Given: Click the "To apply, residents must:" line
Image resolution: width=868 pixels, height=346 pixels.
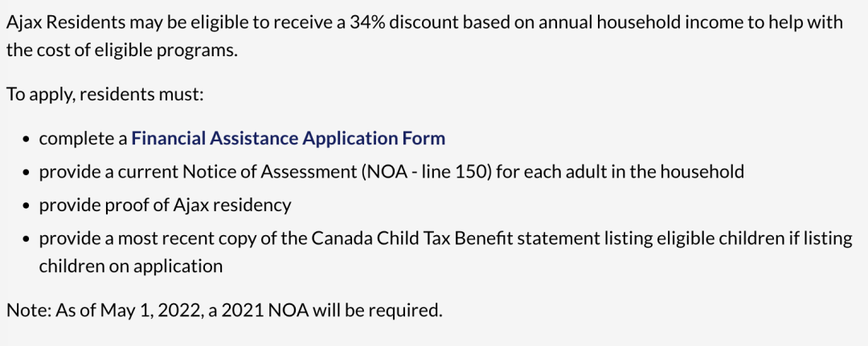Looking at the screenshot, I should tap(105, 94).
